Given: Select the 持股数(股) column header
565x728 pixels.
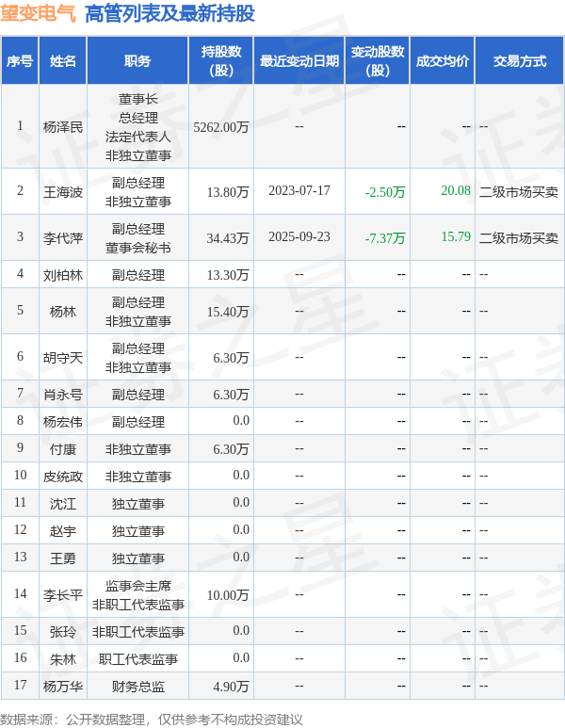Looking at the screenshot, I should point(221,61).
